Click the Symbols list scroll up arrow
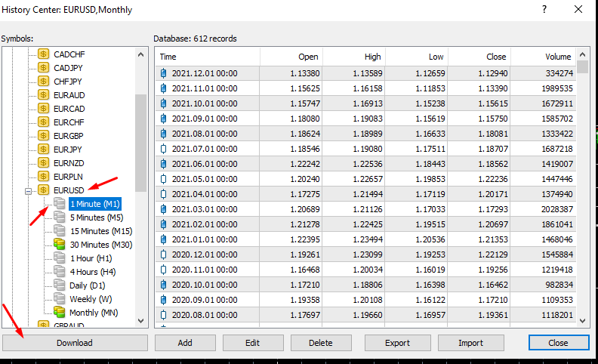This screenshot has width=598, height=364. [x=140, y=54]
